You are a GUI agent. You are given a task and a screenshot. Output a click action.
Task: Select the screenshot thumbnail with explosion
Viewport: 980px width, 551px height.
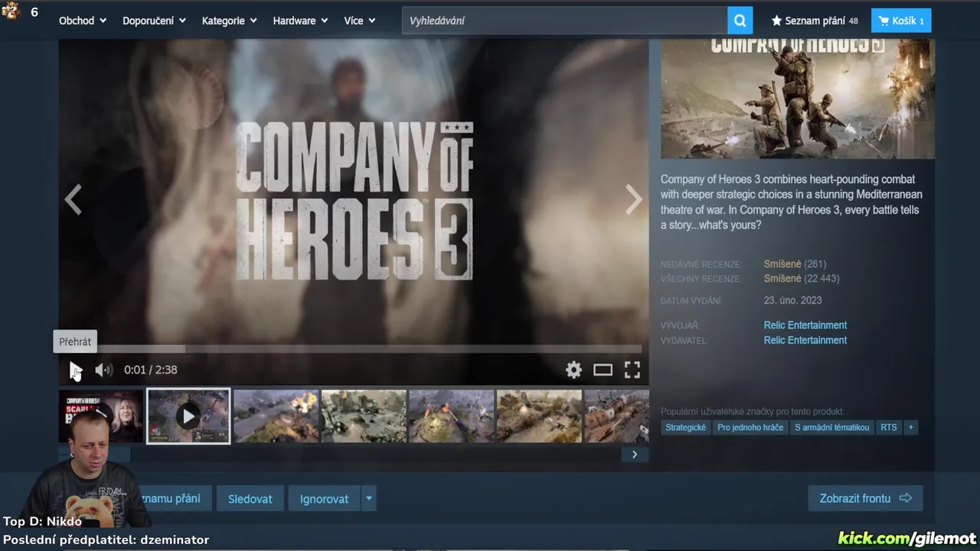(276, 416)
